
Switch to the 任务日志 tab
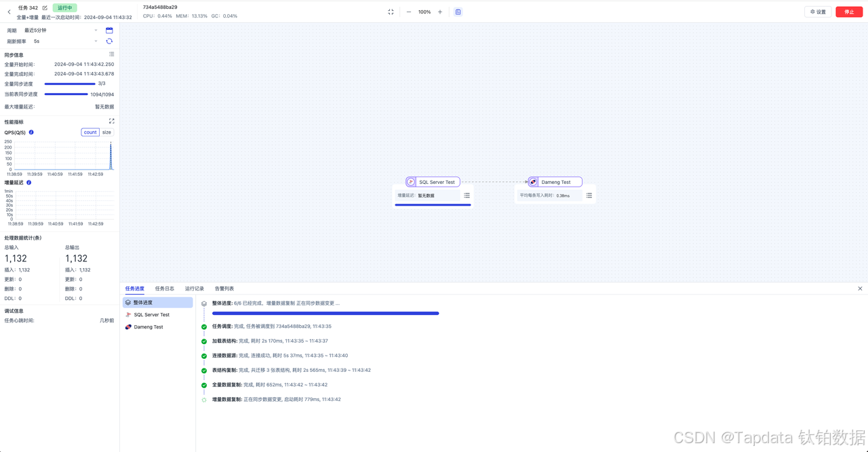coord(165,288)
